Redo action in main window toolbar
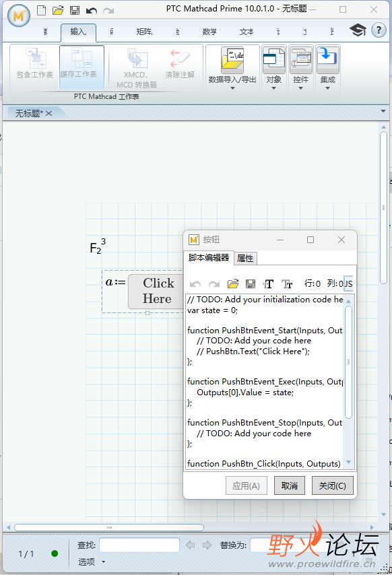 click(x=108, y=11)
